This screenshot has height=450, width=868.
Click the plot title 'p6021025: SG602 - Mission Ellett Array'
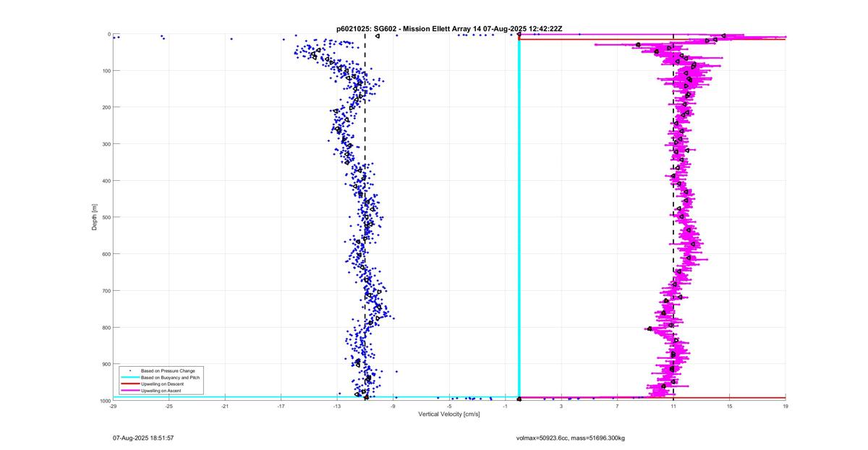(404, 28)
